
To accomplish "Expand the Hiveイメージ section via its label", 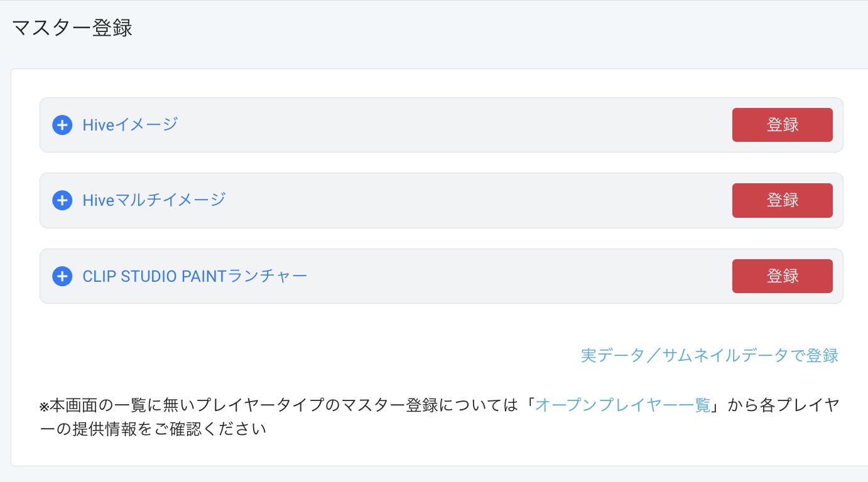I will pos(130,125).
